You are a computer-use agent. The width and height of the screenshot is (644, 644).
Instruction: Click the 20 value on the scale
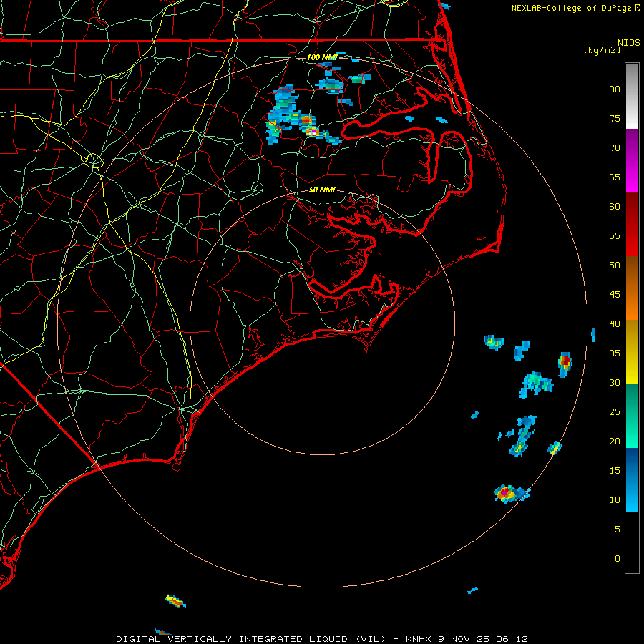[x=615, y=441]
